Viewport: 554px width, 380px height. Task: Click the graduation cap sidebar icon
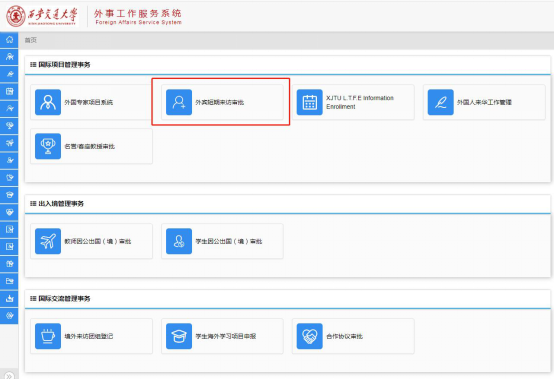click(x=9, y=195)
